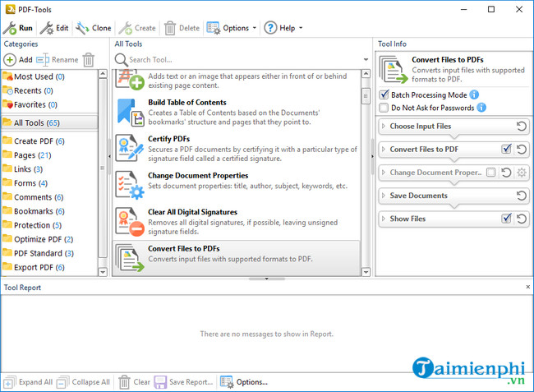Expand the Save Documents section
Image resolution: width=534 pixels, height=392 pixels.
[x=384, y=196]
